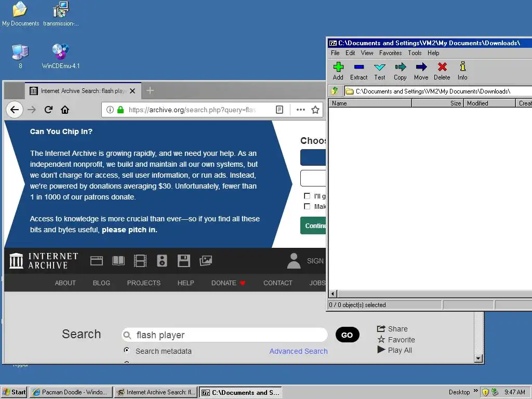
Task: Open file Info in 7-Zip toolbar
Action: pos(462,71)
